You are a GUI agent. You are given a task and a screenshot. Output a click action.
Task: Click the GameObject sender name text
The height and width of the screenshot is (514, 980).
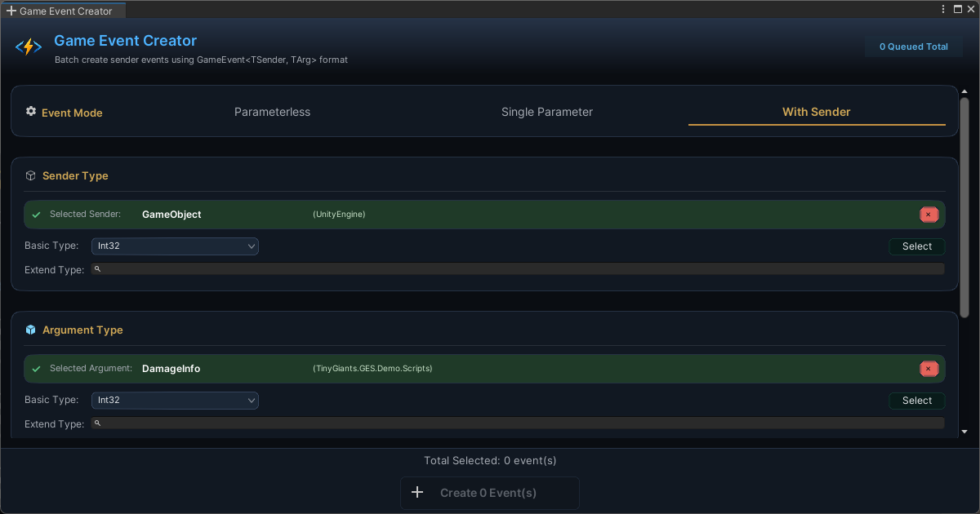tap(171, 215)
